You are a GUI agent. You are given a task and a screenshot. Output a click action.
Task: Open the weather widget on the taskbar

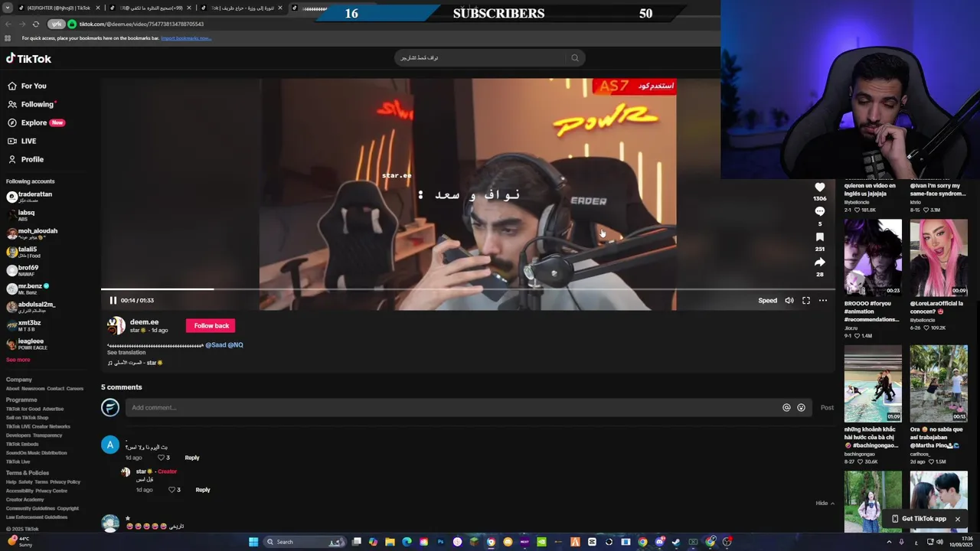point(19,542)
